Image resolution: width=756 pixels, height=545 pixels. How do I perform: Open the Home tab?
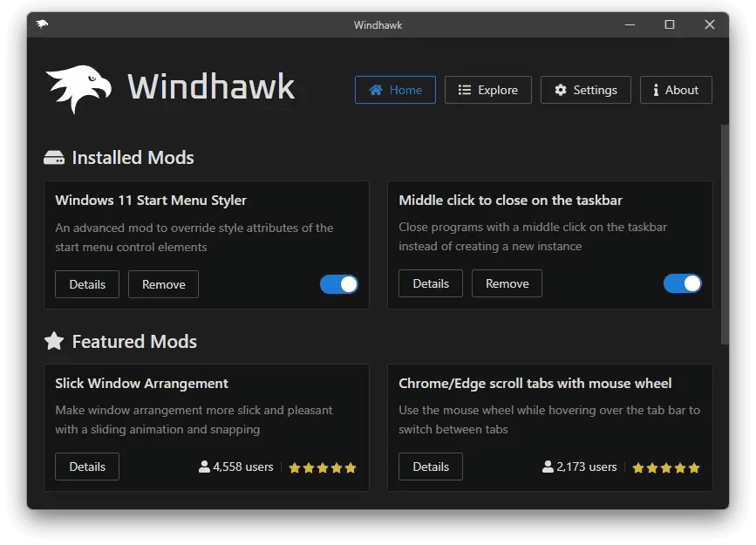[395, 90]
